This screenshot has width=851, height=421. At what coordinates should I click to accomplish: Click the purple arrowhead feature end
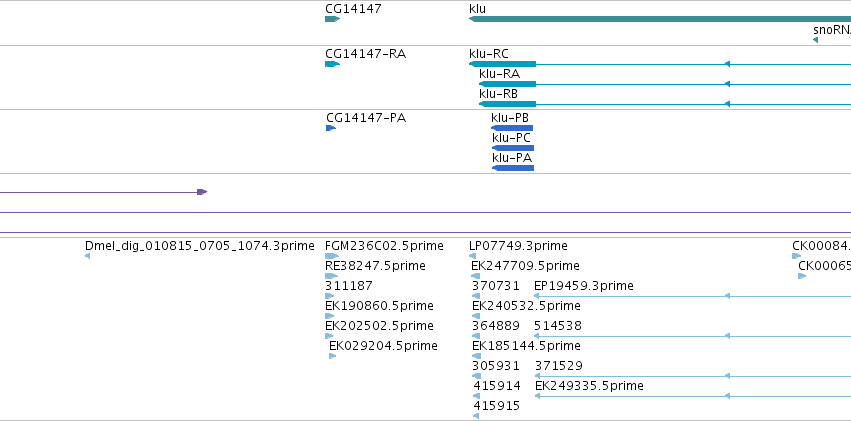pos(202,192)
